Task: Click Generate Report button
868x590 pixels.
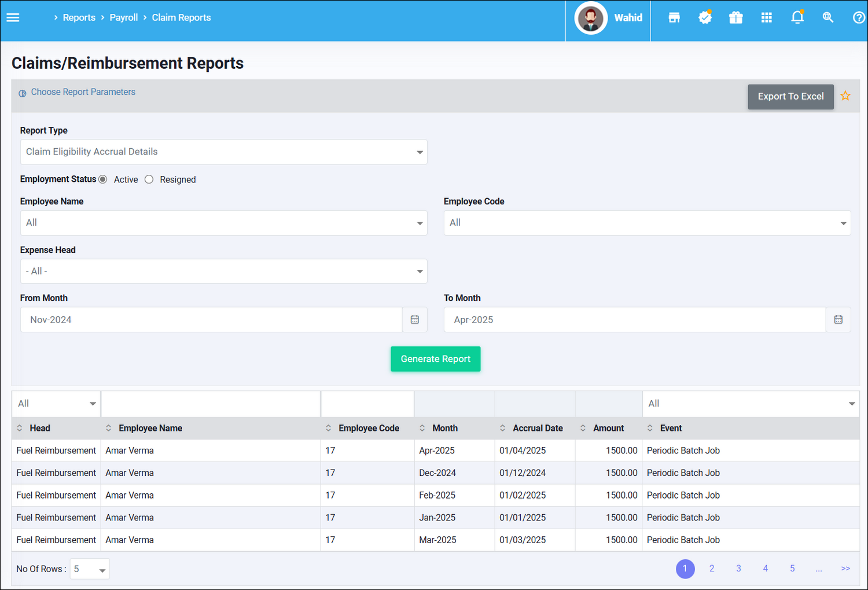Action: 436,359
